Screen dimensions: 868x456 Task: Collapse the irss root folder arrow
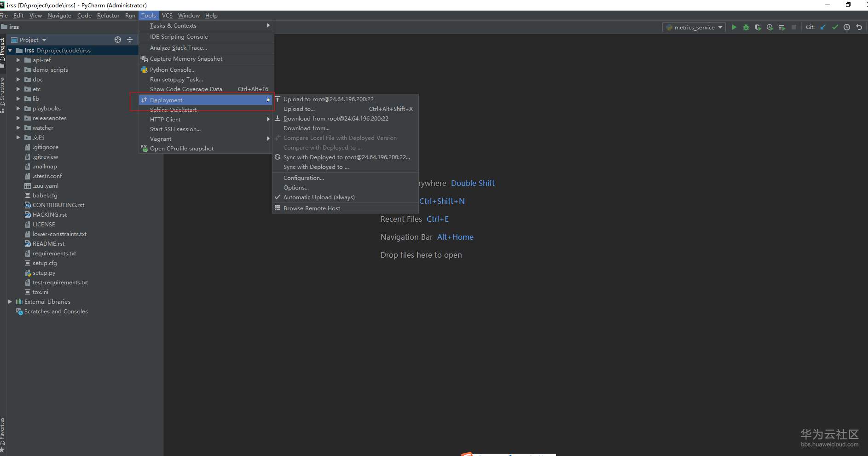pyautogui.click(x=10, y=50)
